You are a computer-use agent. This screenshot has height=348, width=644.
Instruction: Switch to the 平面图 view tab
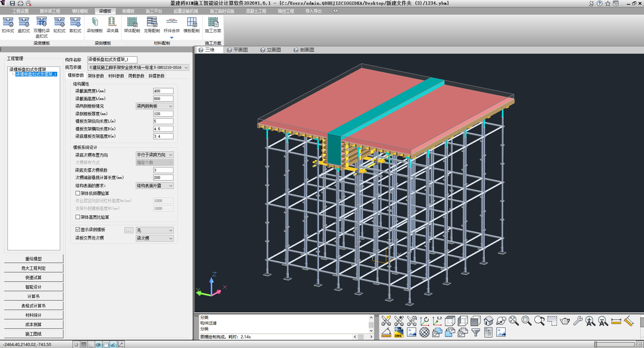point(237,50)
